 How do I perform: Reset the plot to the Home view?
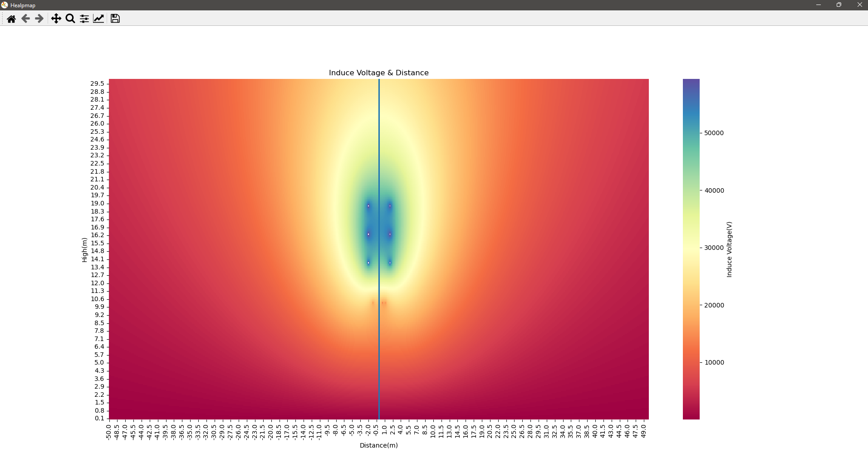click(11, 19)
